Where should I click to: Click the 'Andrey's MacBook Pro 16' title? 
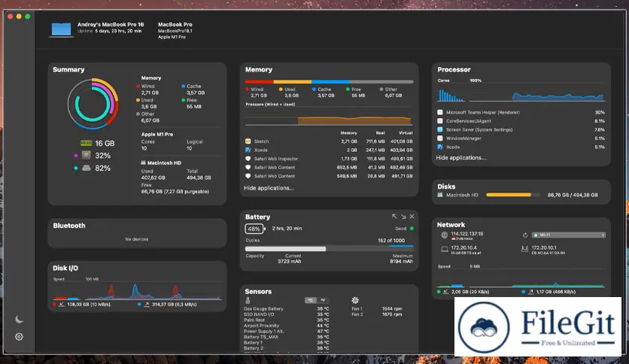111,25
